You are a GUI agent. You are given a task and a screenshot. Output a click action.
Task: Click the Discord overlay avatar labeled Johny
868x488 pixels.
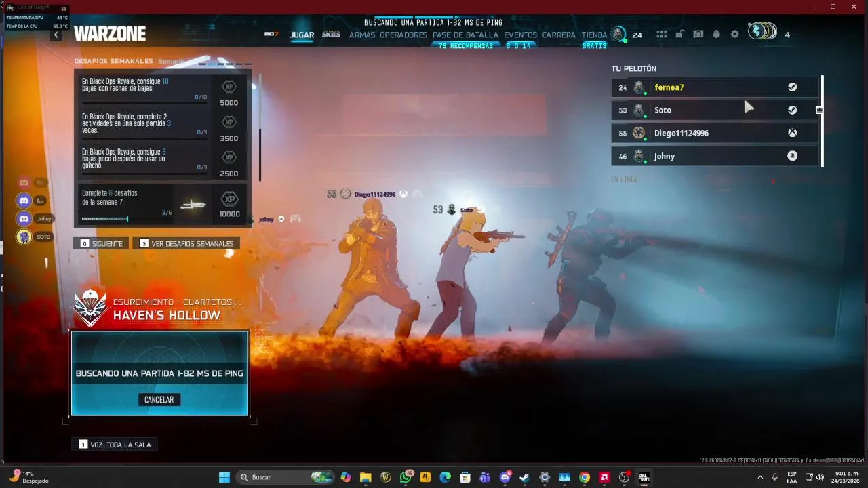click(x=24, y=219)
